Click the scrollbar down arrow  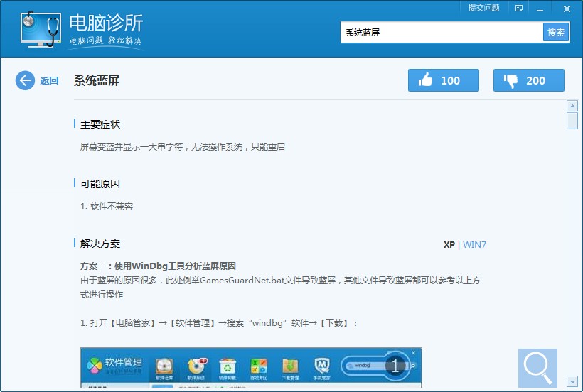pos(572,381)
